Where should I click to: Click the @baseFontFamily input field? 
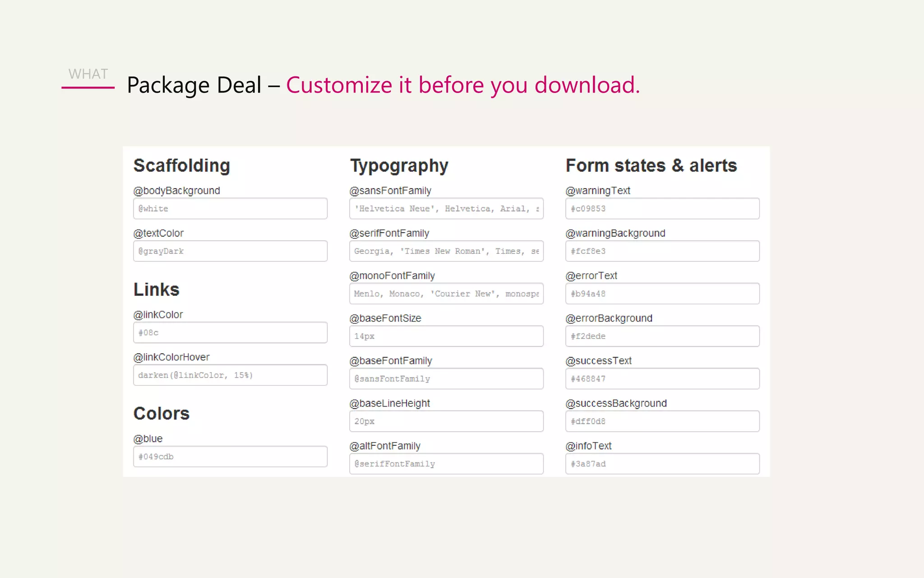click(x=446, y=379)
